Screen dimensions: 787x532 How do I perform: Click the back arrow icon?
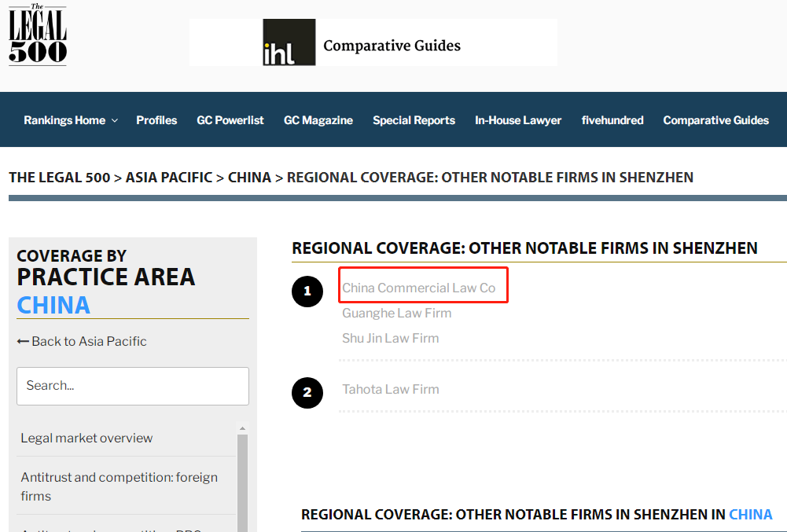point(23,341)
